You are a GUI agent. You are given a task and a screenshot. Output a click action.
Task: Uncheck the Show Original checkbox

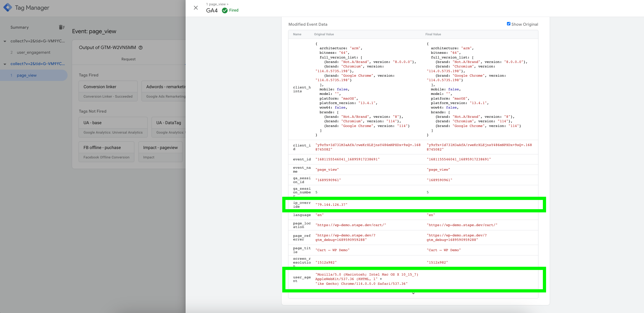(x=508, y=24)
